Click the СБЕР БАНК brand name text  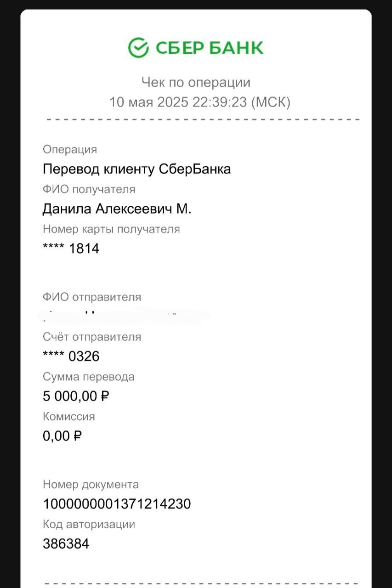[x=210, y=48]
